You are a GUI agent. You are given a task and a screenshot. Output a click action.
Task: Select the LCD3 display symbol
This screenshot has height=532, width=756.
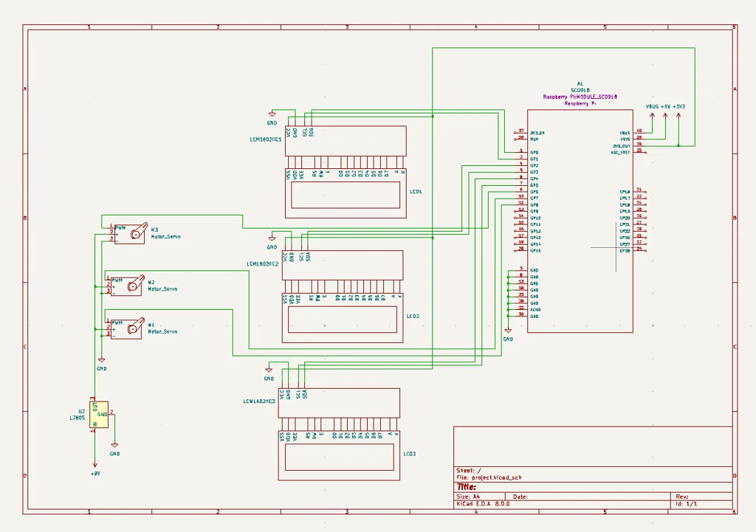pos(339,455)
